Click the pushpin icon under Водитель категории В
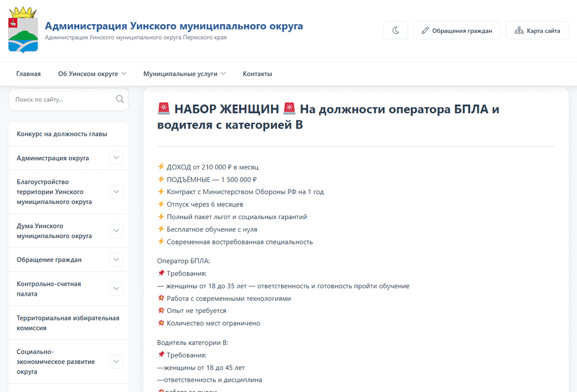Image resolution: width=577 pixels, height=392 pixels. 161,355
